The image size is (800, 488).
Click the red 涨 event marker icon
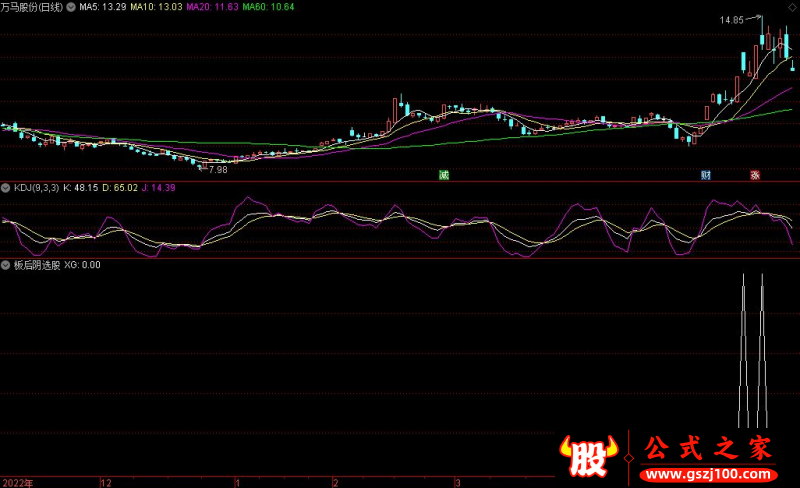pyautogui.click(x=755, y=175)
